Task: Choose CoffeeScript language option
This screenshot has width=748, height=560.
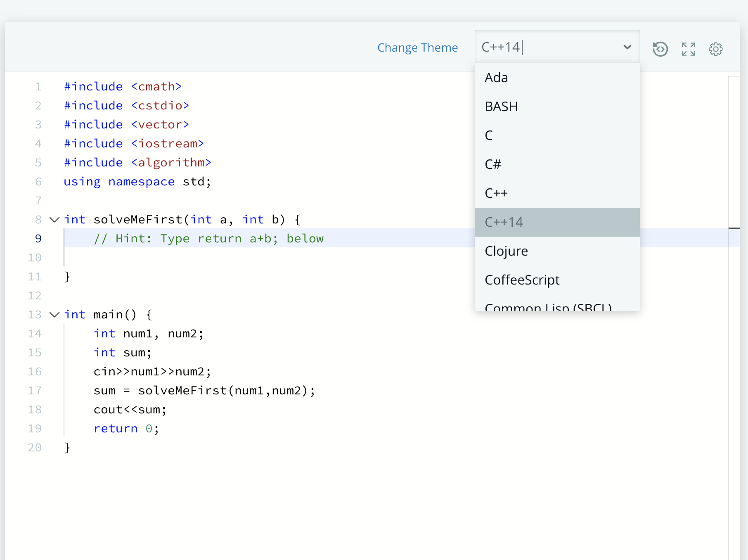Action: tap(557, 280)
